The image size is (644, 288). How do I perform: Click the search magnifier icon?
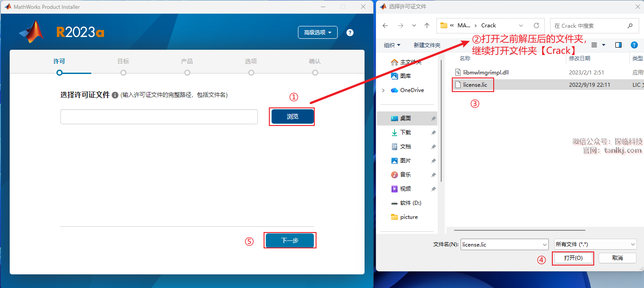click(x=630, y=26)
